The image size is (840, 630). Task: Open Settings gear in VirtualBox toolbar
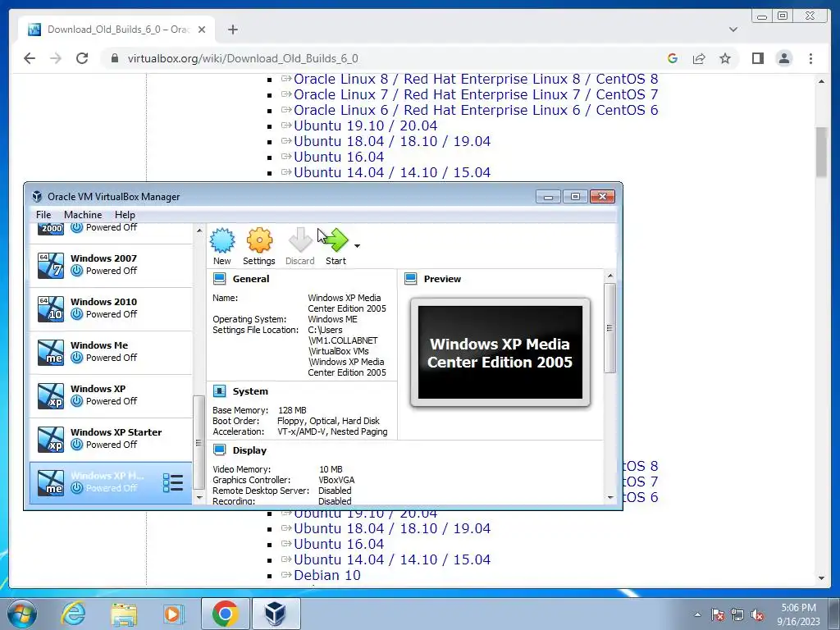coord(259,240)
